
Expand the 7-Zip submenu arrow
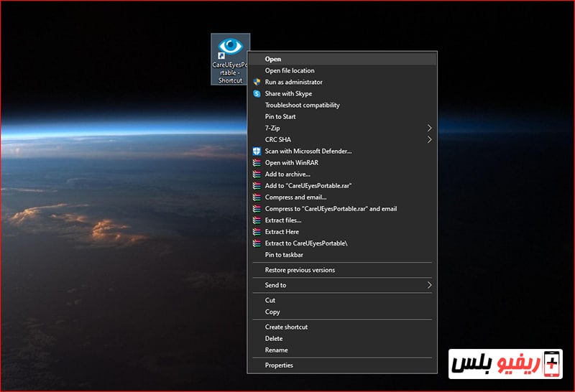pos(429,128)
